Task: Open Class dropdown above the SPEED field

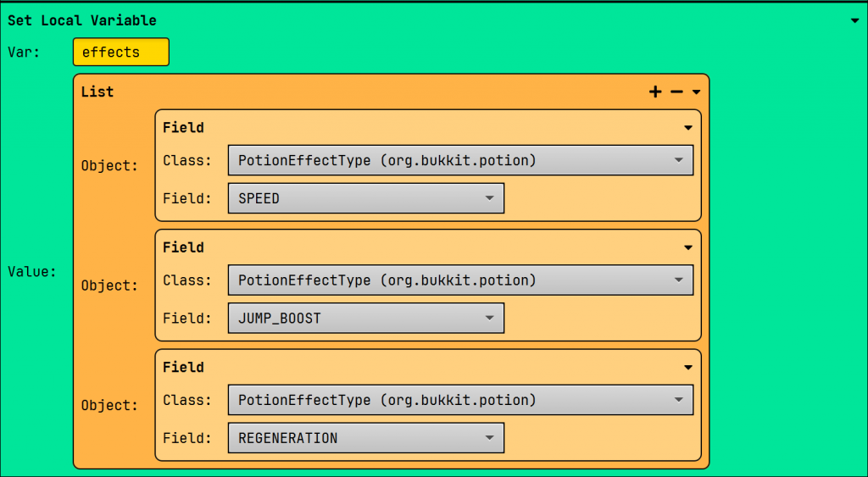Action: (x=460, y=160)
